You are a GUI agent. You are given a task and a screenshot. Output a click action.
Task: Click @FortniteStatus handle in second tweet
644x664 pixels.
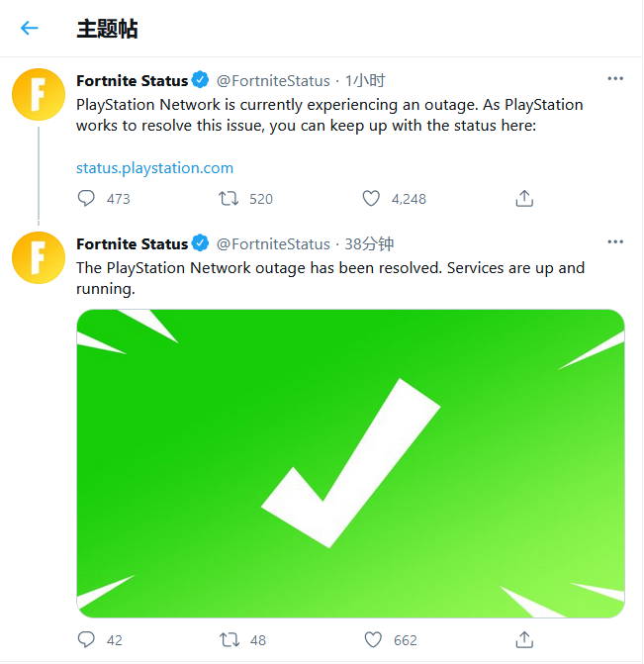[x=273, y=243]
